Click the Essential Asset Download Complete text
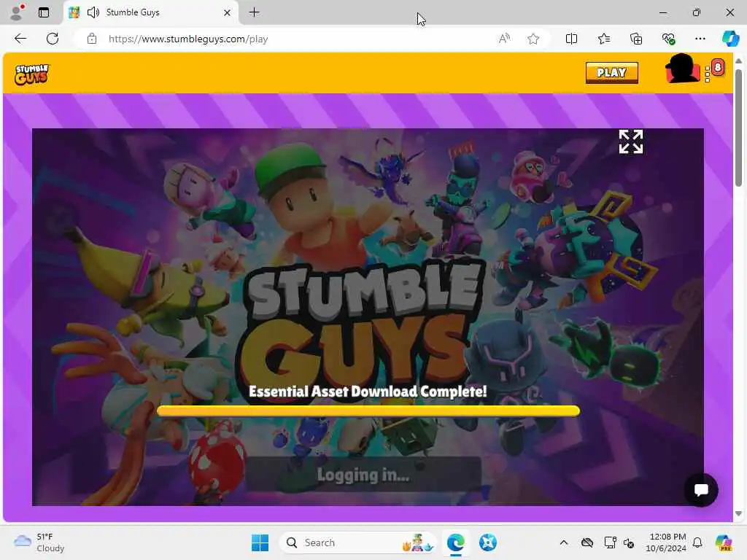Viewport: 747px width, 560px height. click(368, 392)
